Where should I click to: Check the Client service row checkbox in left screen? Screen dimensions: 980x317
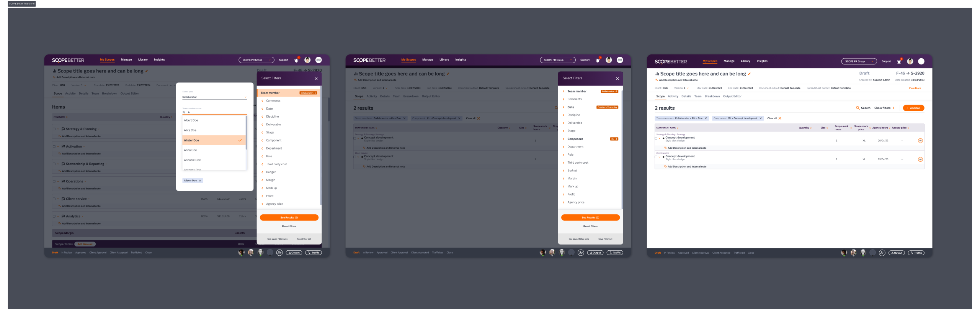[54, 199]
